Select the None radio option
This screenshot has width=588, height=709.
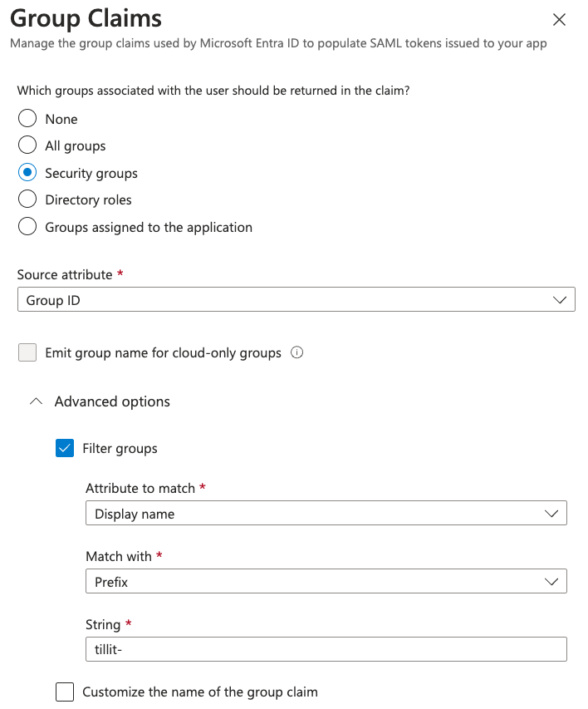coord(27,119)
